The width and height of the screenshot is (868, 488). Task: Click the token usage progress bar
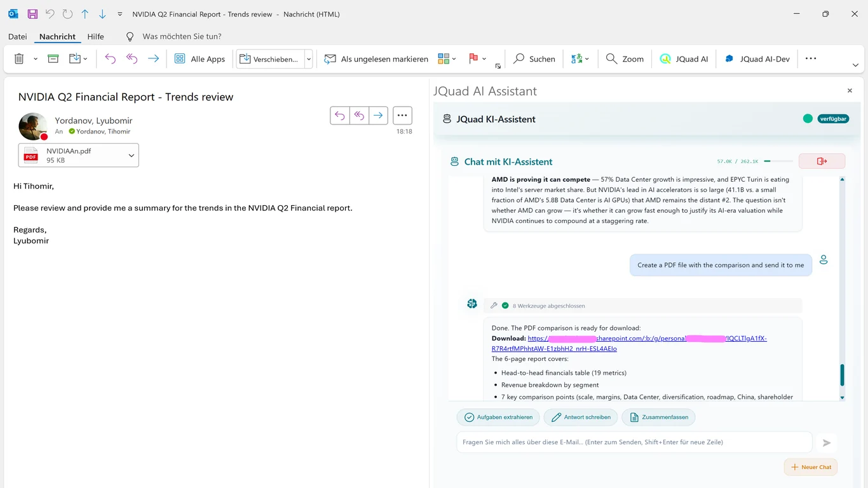(x=778, y=161)
